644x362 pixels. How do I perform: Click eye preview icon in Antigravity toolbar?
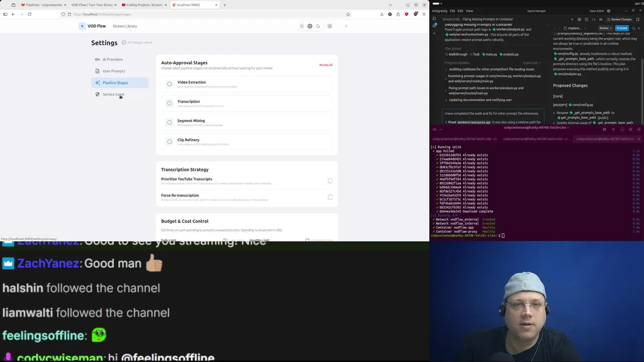coord(601,19)
